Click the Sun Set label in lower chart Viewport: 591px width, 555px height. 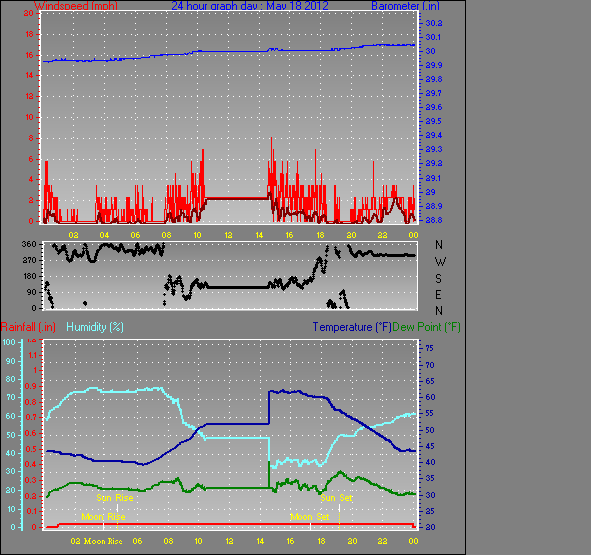(336, 498)
